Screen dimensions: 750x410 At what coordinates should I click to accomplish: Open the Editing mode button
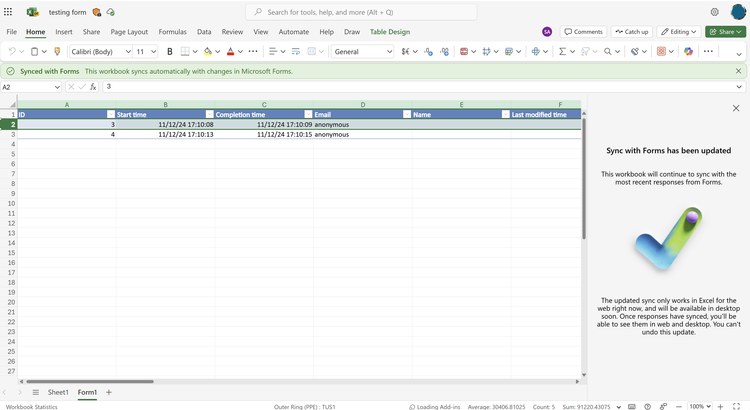(679, 32)
